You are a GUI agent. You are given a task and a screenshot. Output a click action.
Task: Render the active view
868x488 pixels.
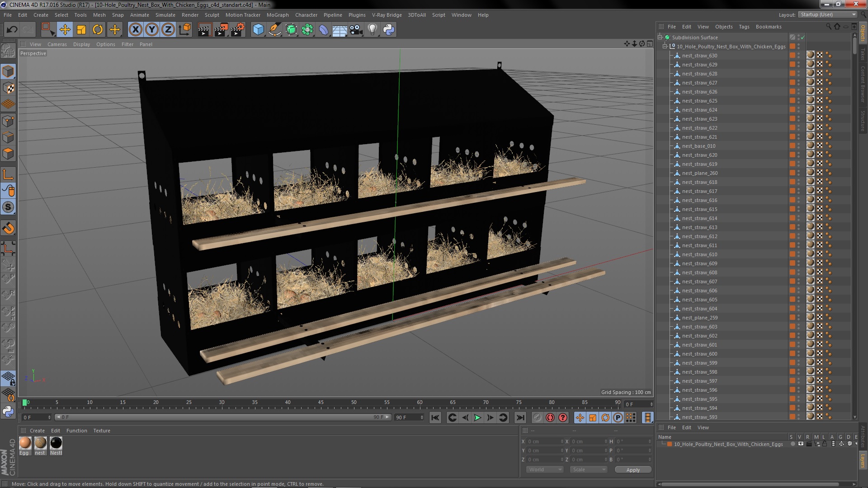pos(204,30)
